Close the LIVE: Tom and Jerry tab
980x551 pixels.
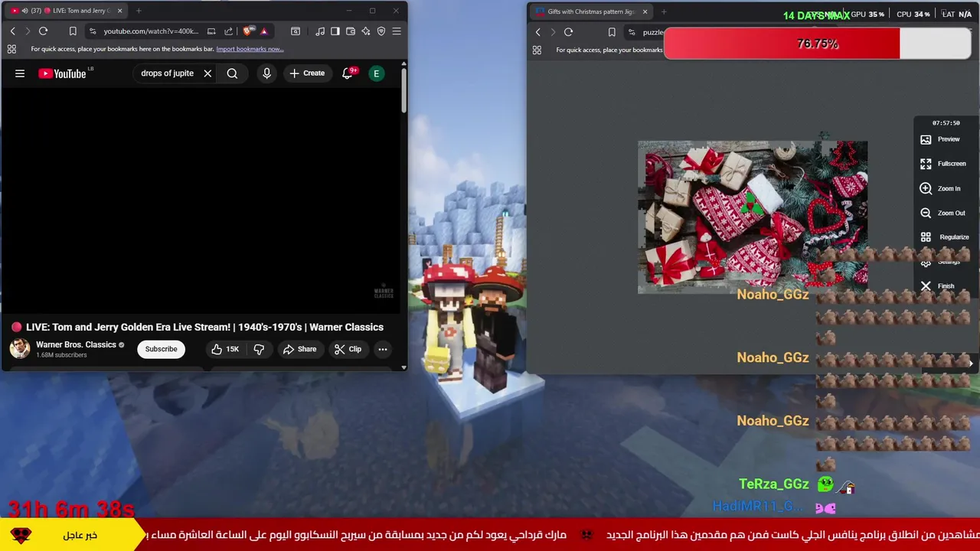[119, 11]
